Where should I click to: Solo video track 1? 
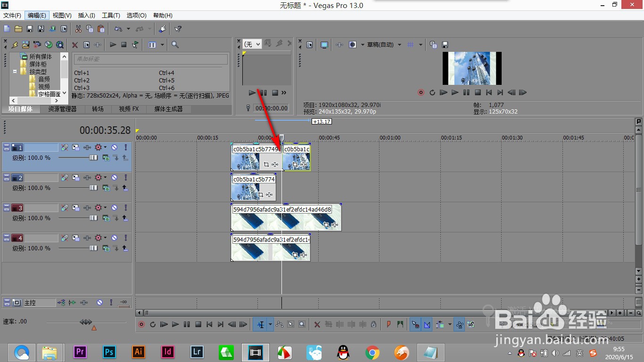click(x=125, y=148)
